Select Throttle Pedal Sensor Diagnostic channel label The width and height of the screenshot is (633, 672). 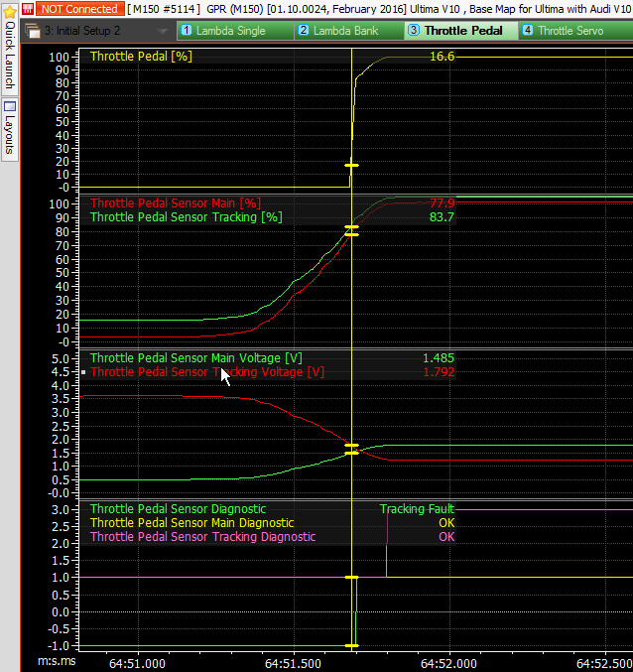pos(178,509)
